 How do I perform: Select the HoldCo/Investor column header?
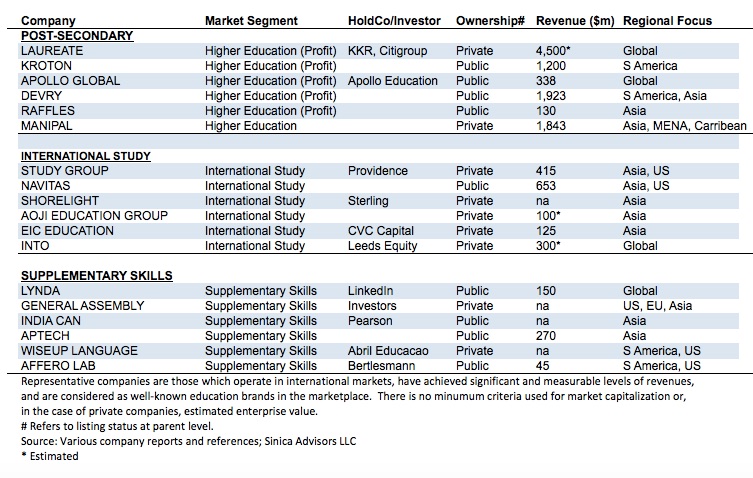coord(396,20)
